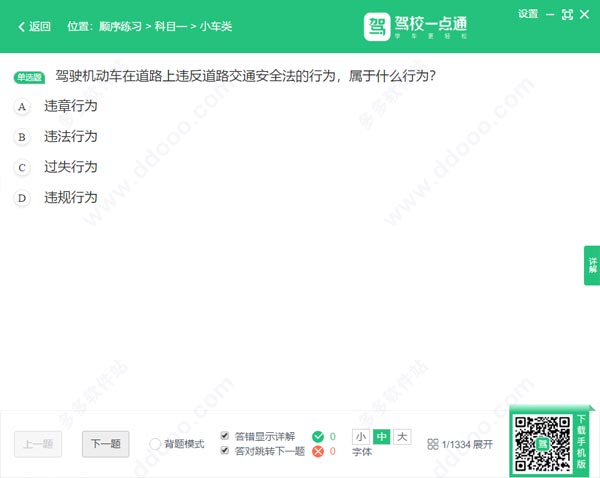Navigate to 科目一 in breadcrumb

(171, 26)
